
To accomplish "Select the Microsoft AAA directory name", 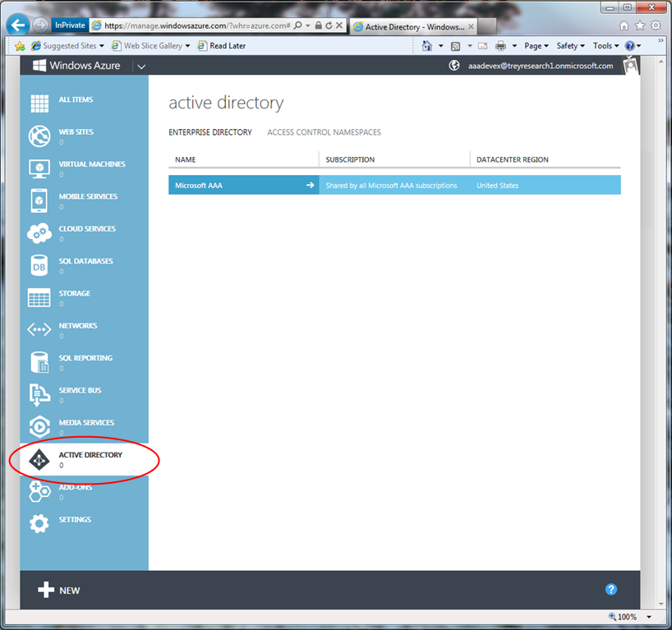I will 199,186.
